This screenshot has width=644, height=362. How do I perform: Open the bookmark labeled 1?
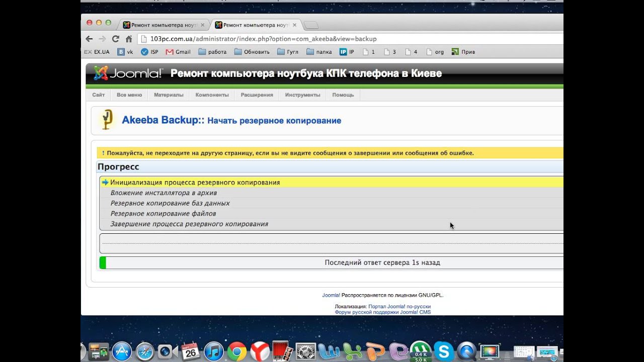[369, 52]
